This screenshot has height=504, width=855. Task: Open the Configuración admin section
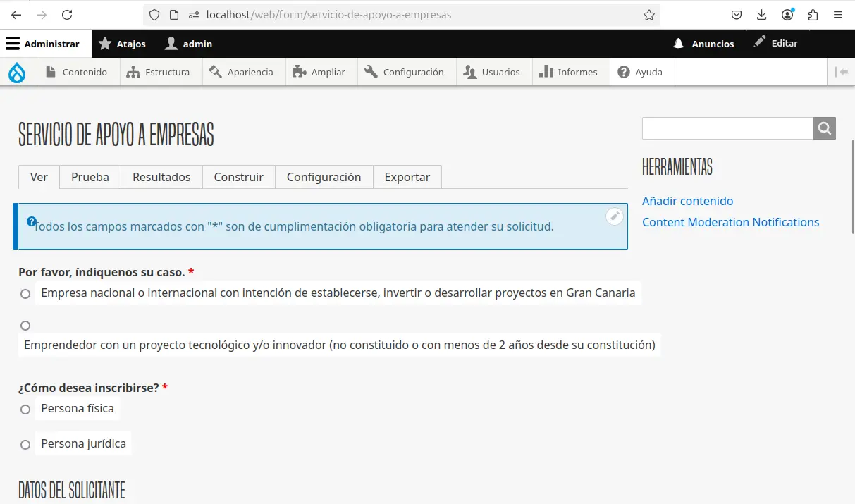(406, 71)
